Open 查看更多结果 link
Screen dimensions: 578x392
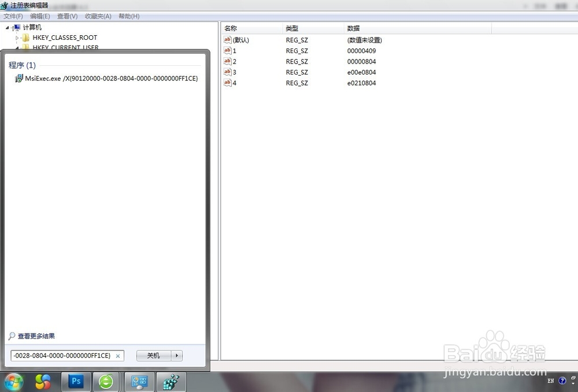[36, 336]
